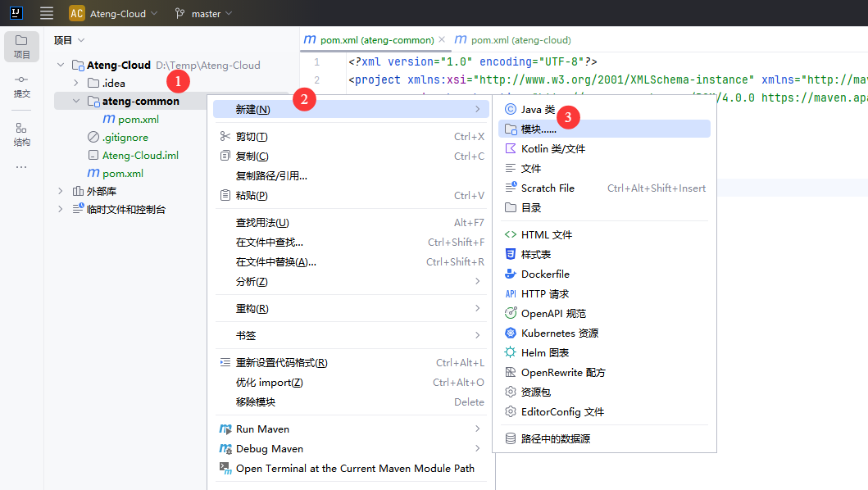The width and height of the screenshot is (868, 490).
Task: Expand the 外部库 tree node
Action: click(x=60, y=191)
